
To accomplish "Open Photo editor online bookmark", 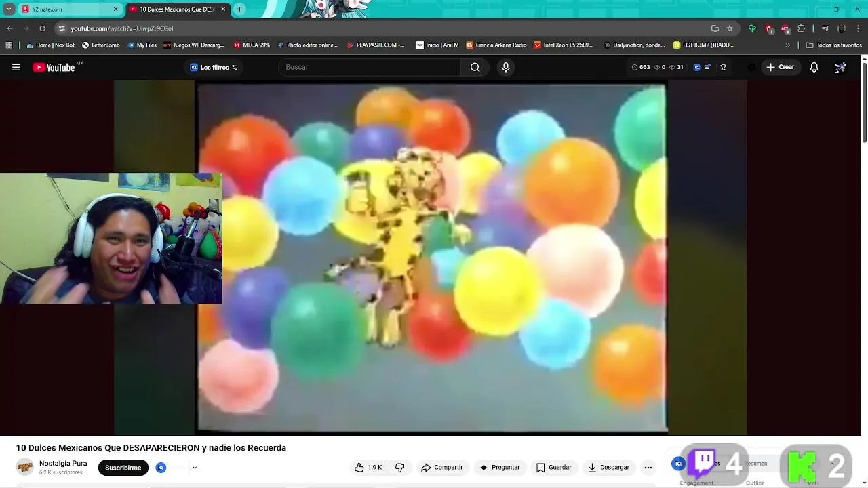I will (307, 45).
